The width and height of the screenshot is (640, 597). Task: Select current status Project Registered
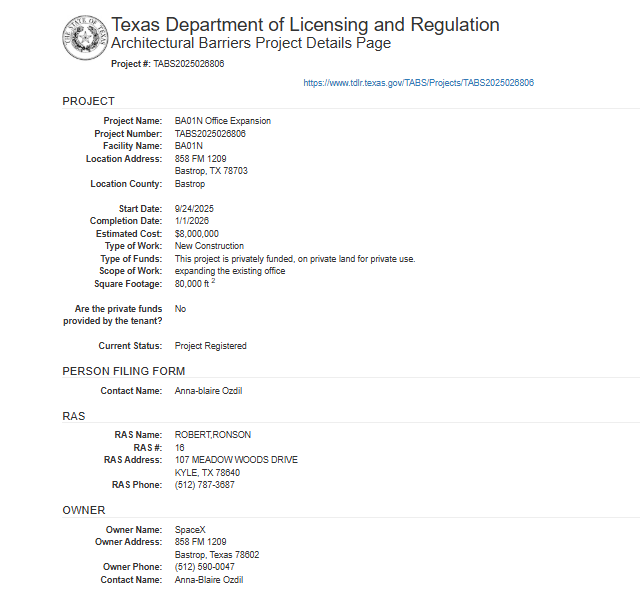click(x=211, y=346)
